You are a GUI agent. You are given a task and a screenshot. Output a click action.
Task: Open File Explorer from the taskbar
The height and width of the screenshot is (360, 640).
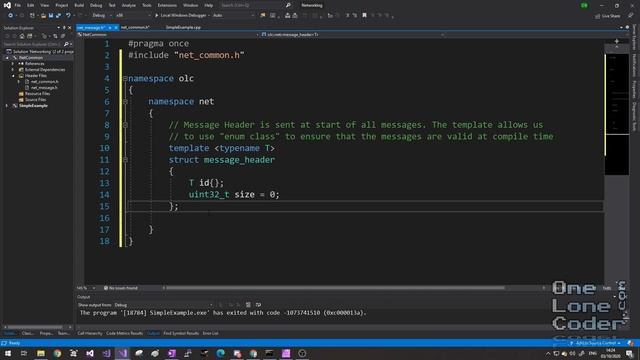40,353
